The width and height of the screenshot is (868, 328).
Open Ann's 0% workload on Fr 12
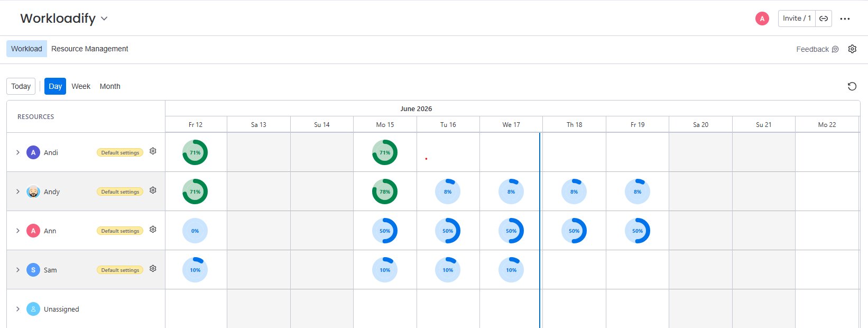pyautogui.click(x=195, y=231)
